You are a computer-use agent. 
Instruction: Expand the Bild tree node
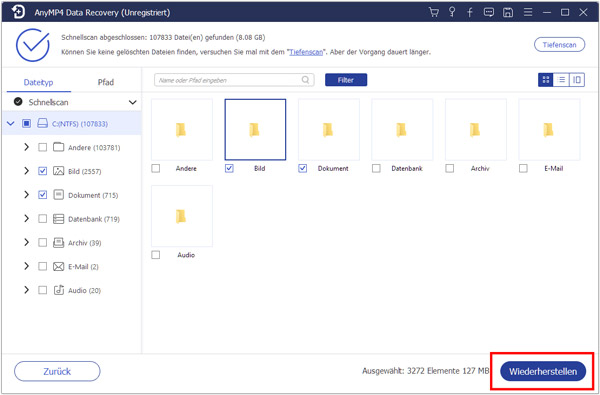tap(26, 171)
